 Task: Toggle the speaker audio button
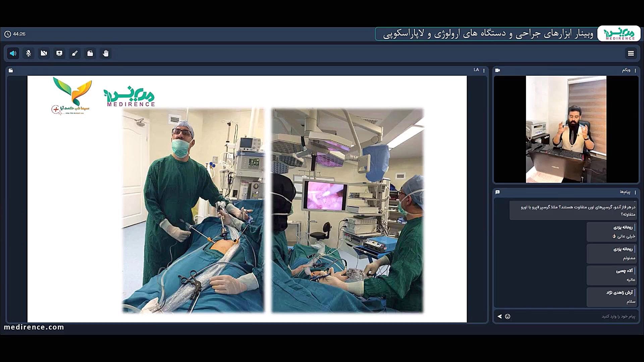pyautogui.click(x=13, y=53)
